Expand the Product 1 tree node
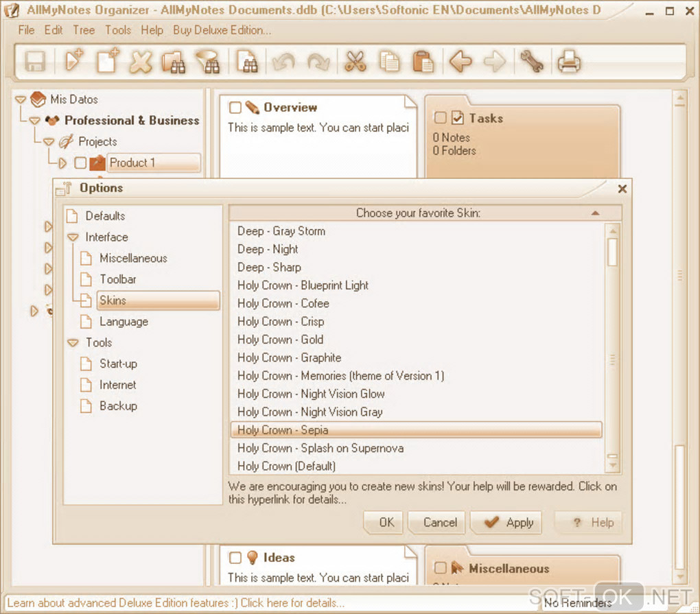 (62, 163)
